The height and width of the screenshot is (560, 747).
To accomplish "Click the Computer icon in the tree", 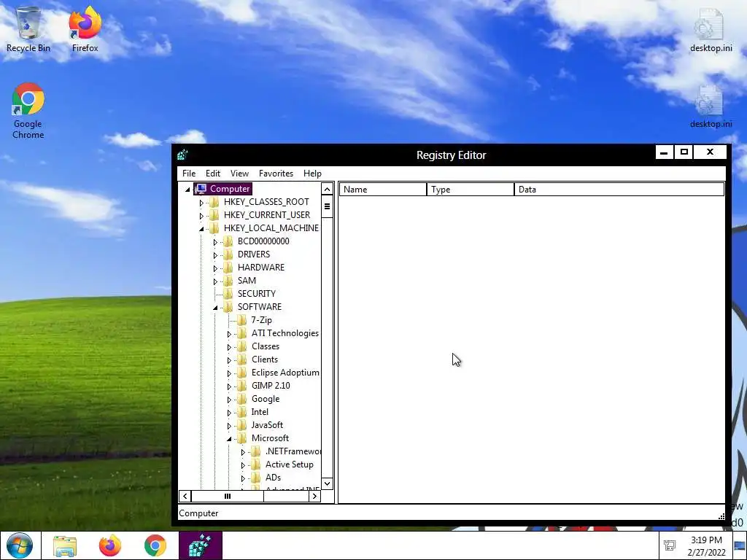I will (x=201, y=189).
